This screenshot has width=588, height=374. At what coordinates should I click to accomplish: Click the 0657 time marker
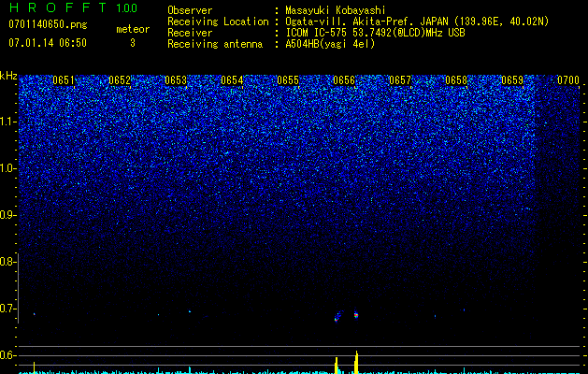click(400, 80)
